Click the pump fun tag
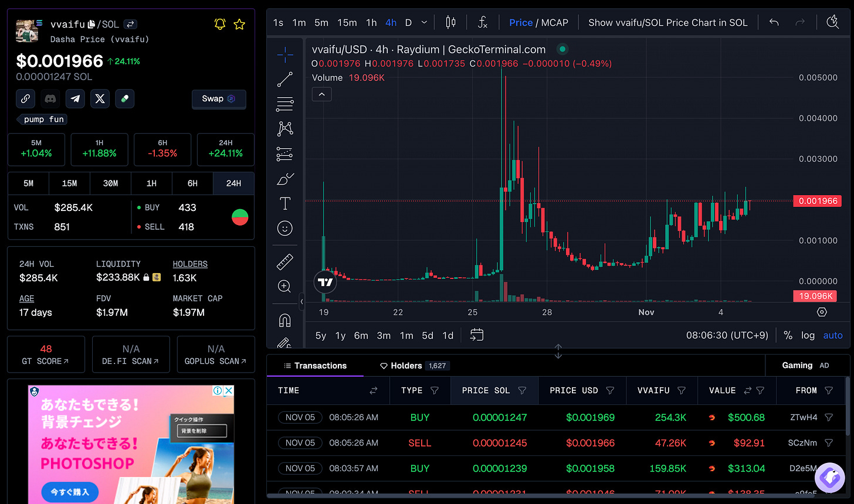 pyautogui.click(x=42, y=119)
